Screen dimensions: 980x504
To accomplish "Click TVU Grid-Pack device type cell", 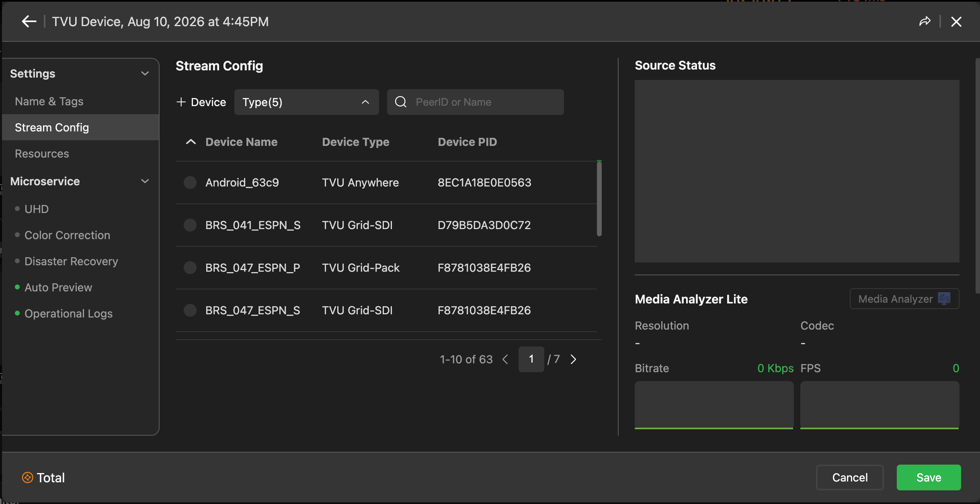I will pos(361,268).
